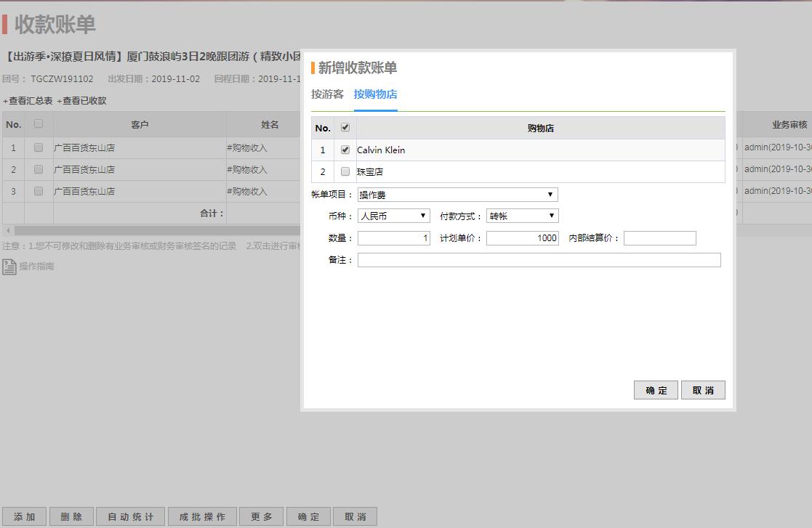Check the Calvin Klein shop checkbox
Viewport: 812px width, 528px height.
[x=345, y=150]
